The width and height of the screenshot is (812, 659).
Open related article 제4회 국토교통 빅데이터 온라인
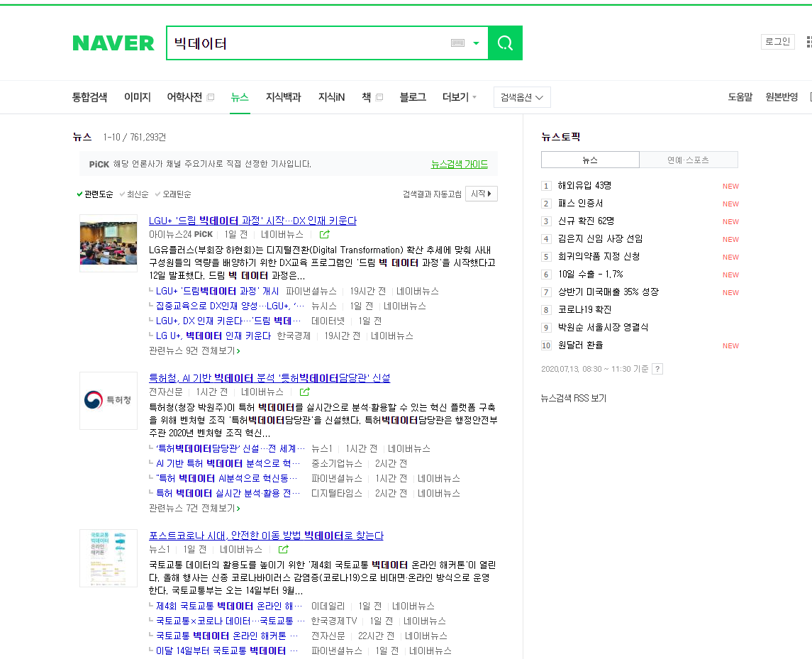coord(229,607)
